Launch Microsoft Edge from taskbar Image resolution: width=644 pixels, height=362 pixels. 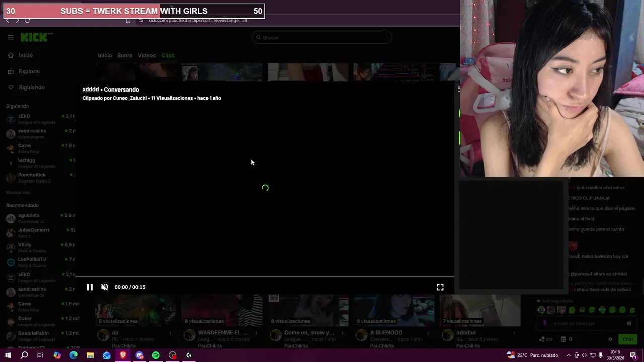pos(73,355)
